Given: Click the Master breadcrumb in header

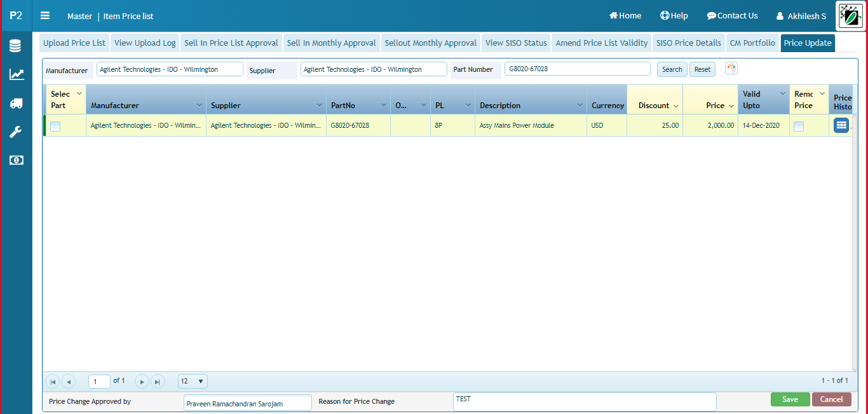Looking at the screenshot, I should pyautogui.click(x=79, y=16).
